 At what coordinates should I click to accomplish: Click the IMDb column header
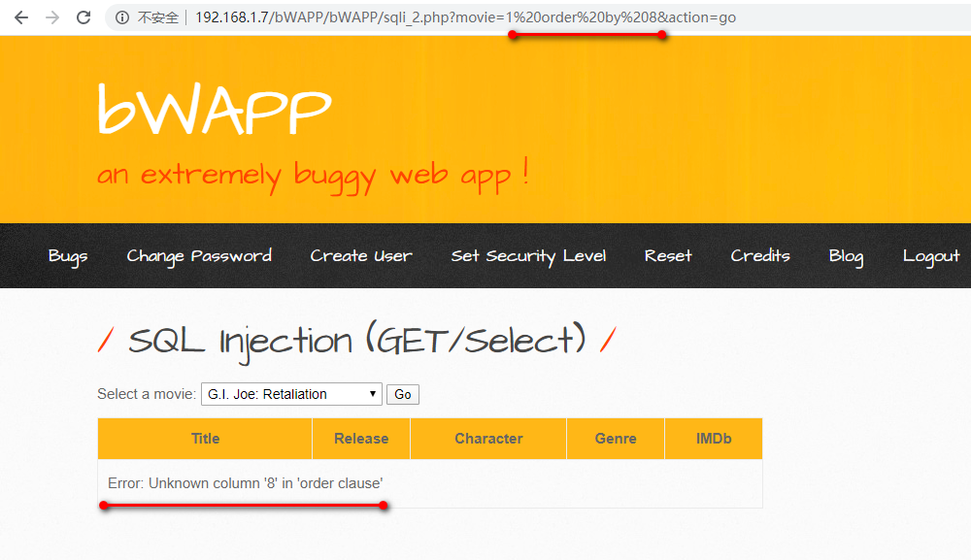pyautogui.click(x=714, y=439)
